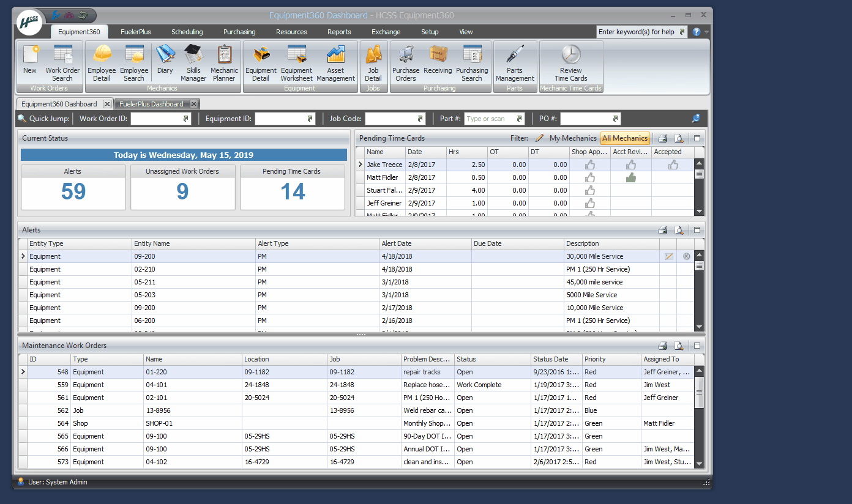Click the HCSS application logo button

(29, 23)
